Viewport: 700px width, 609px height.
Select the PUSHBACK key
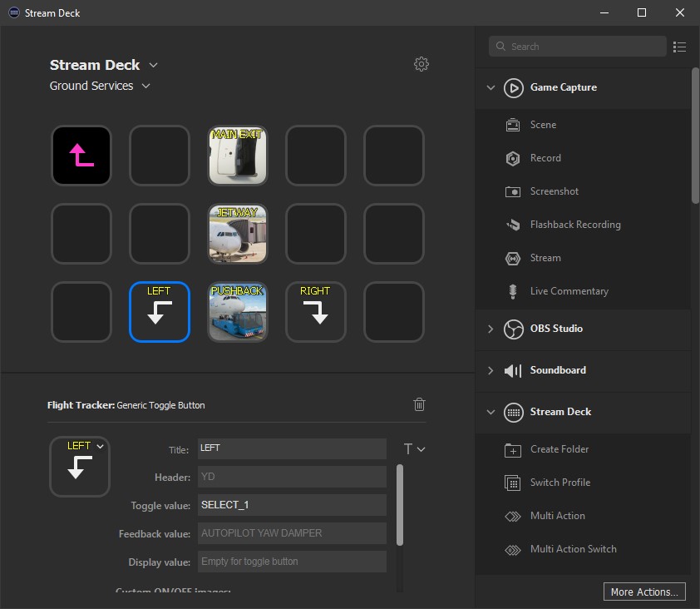point(237,312)
